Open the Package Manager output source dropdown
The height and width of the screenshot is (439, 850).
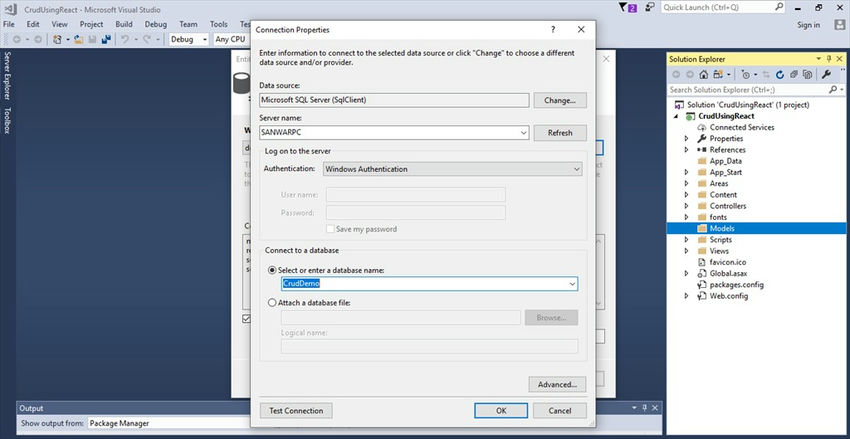(x=169, y=423)
